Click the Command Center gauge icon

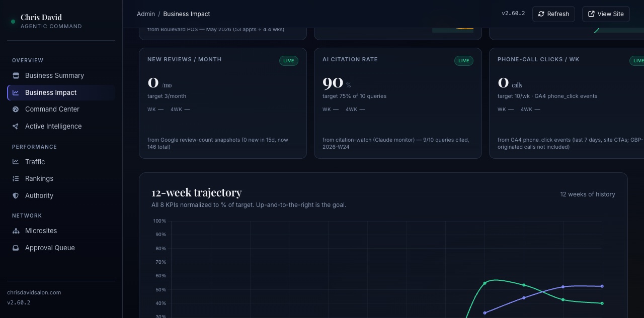tap(16, 109)
